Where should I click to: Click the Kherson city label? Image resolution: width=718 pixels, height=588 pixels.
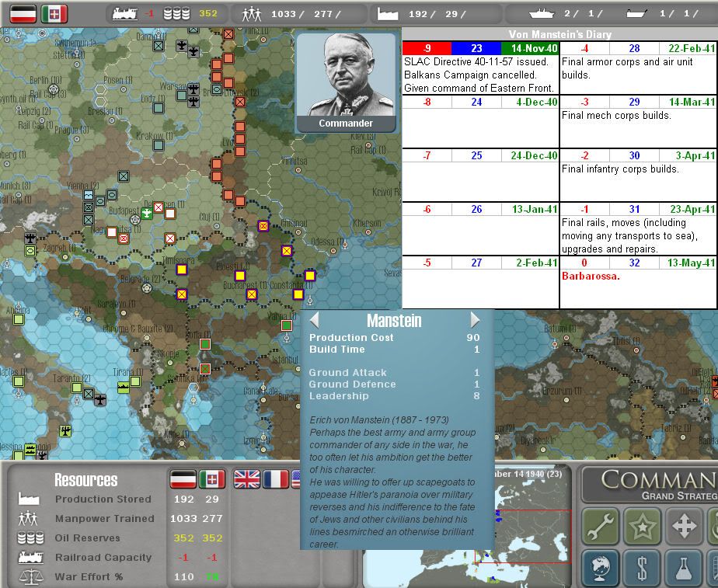click(x=367, y=223)
